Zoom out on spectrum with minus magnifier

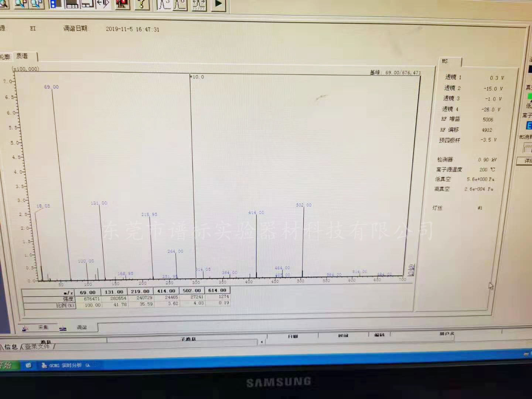(411, 273)
